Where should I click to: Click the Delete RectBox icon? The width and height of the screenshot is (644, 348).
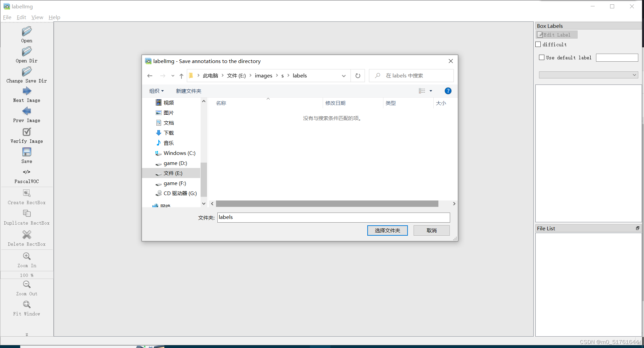27,234
